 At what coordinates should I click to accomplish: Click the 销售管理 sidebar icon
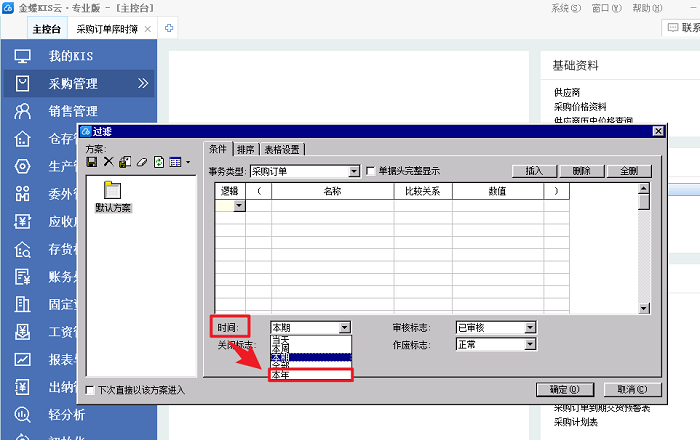coord(22,111)
